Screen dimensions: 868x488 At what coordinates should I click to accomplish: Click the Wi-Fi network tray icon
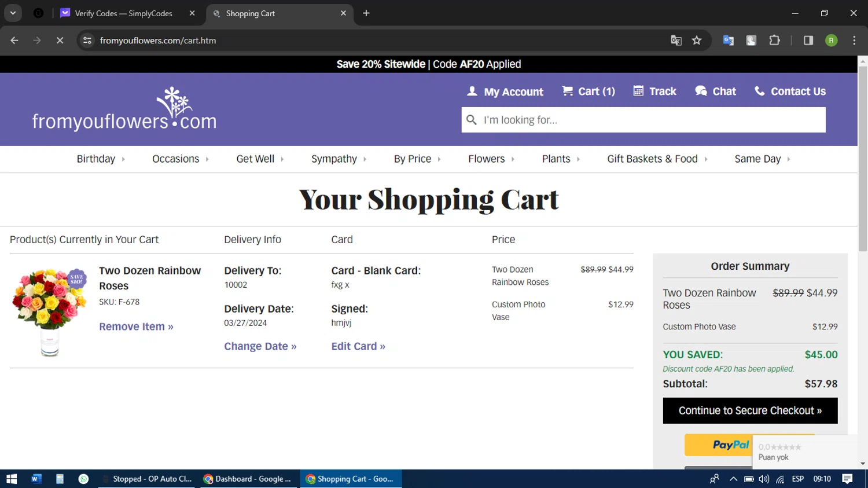780,479
